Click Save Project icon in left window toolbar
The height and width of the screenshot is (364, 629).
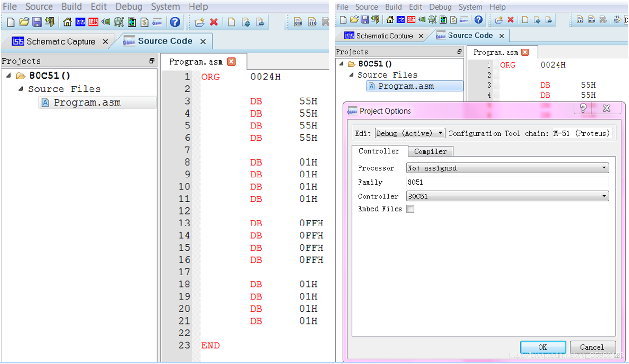click(37, 22)
